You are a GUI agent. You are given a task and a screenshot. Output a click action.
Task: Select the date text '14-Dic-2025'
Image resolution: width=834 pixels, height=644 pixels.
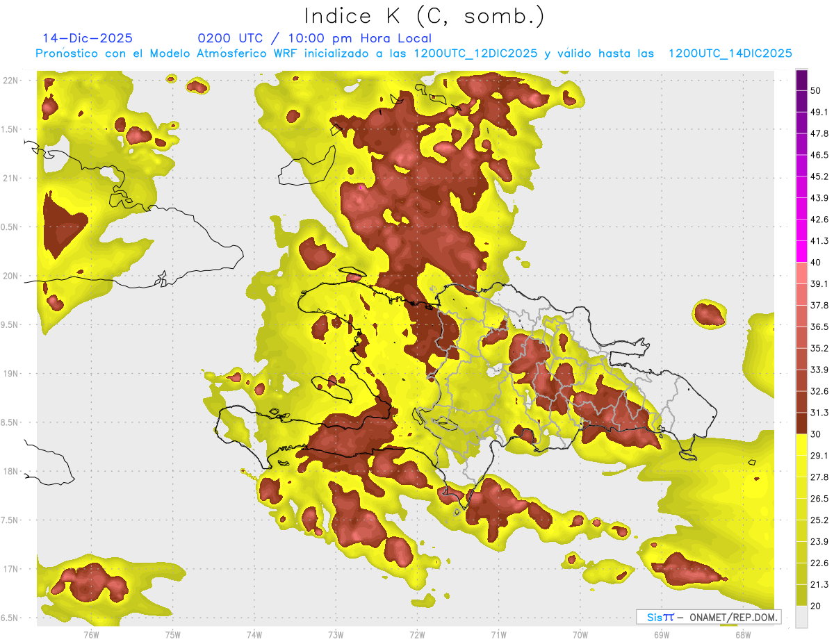(88, 38)
